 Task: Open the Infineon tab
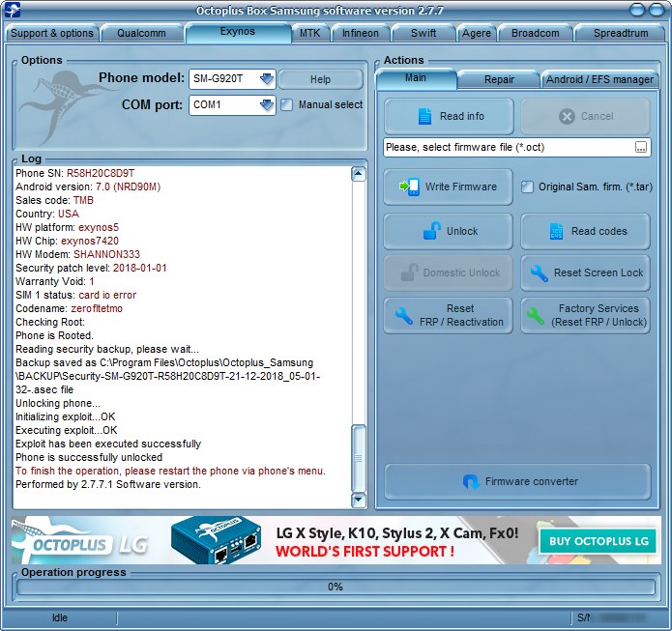[361, 33]
